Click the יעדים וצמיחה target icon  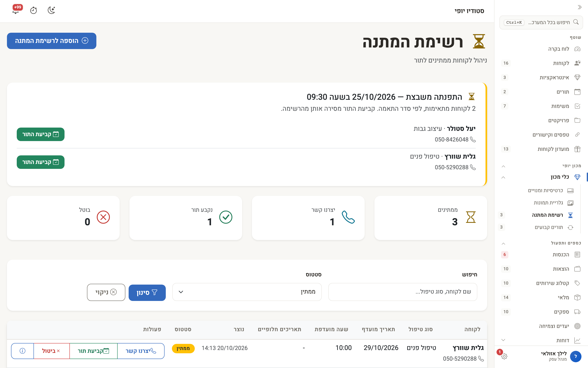coord(577,326)
